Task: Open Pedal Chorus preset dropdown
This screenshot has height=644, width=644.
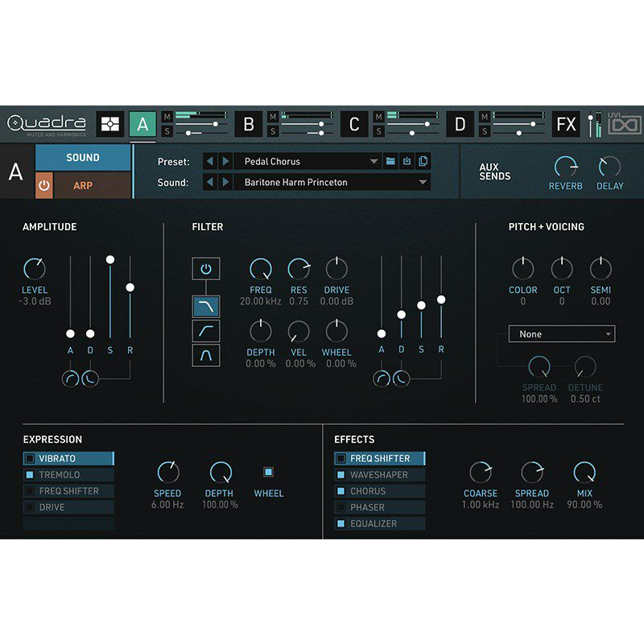Action: (308, 162)
